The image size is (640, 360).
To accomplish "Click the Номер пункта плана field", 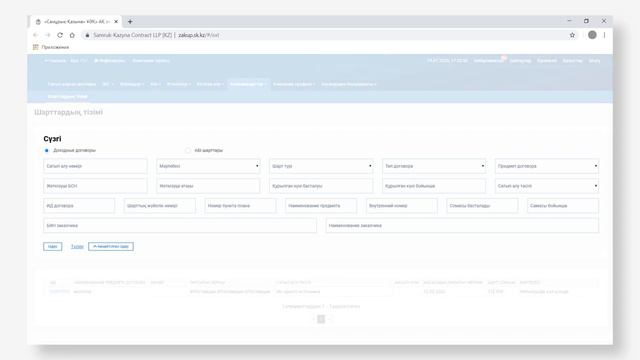I will click(240, 206).
